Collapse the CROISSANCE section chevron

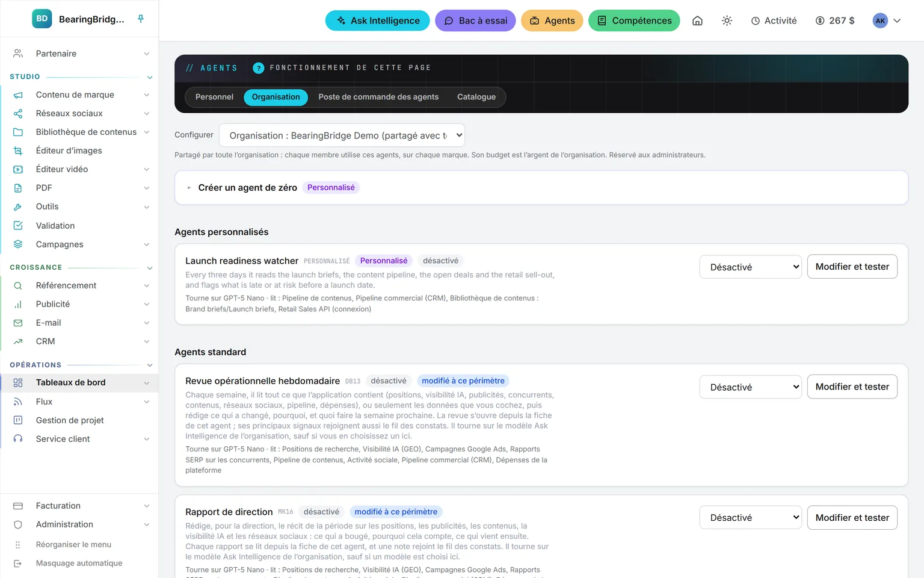tap(150, 268)
